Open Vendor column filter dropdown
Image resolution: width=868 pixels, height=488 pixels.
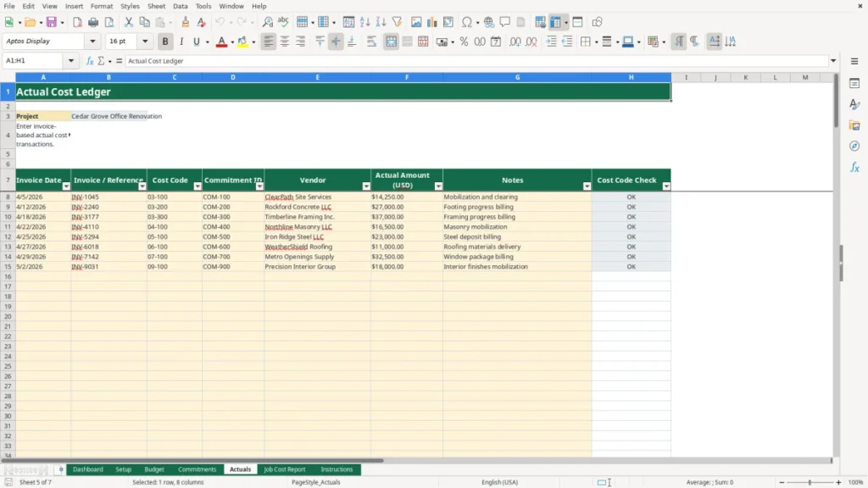pos(366,186)
